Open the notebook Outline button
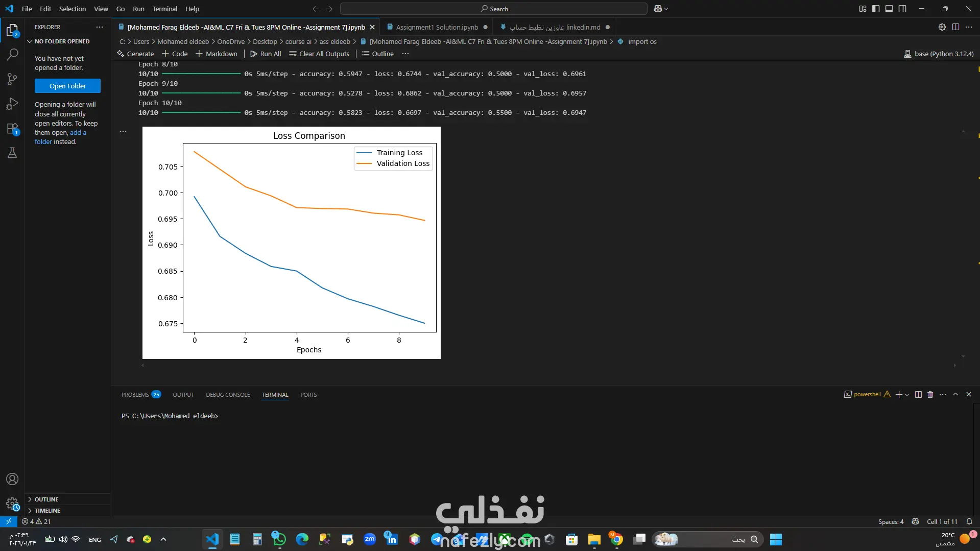Screen dimensions: 980x551 [378, 54]
